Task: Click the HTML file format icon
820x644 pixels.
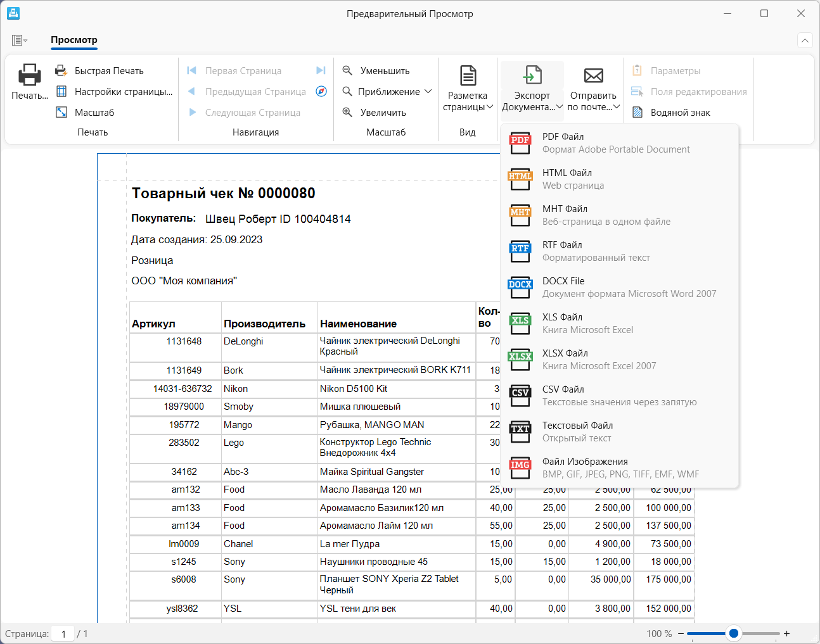Action: point(520,179)
